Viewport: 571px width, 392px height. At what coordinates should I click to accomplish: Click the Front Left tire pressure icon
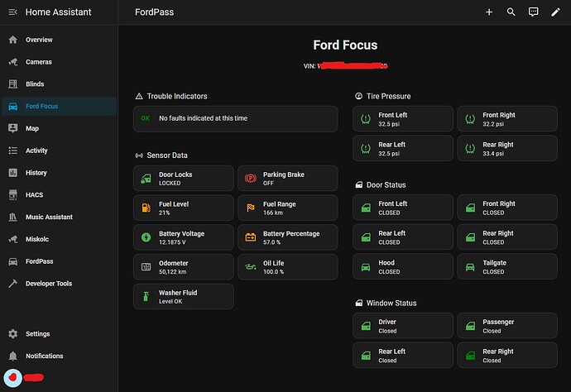(366, 119)
